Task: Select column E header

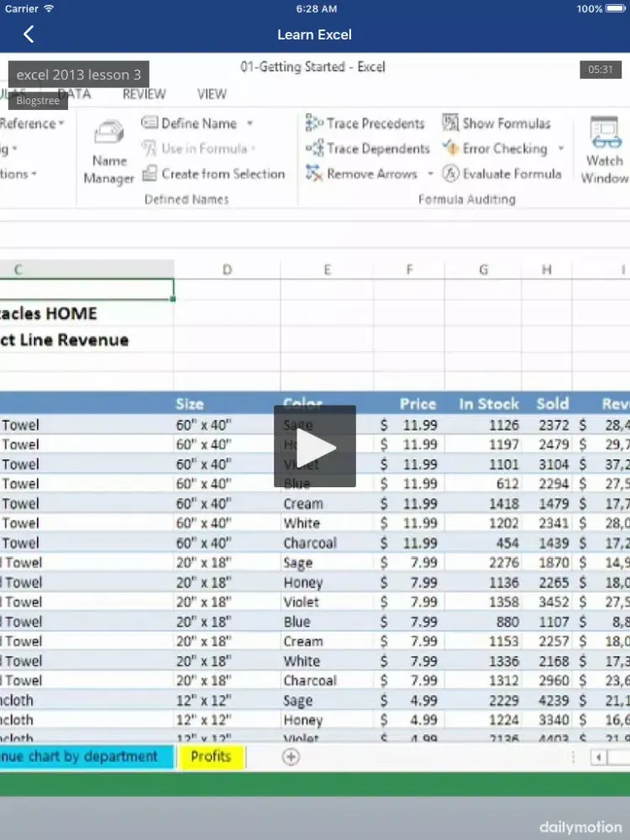Action: coord(328,270)
